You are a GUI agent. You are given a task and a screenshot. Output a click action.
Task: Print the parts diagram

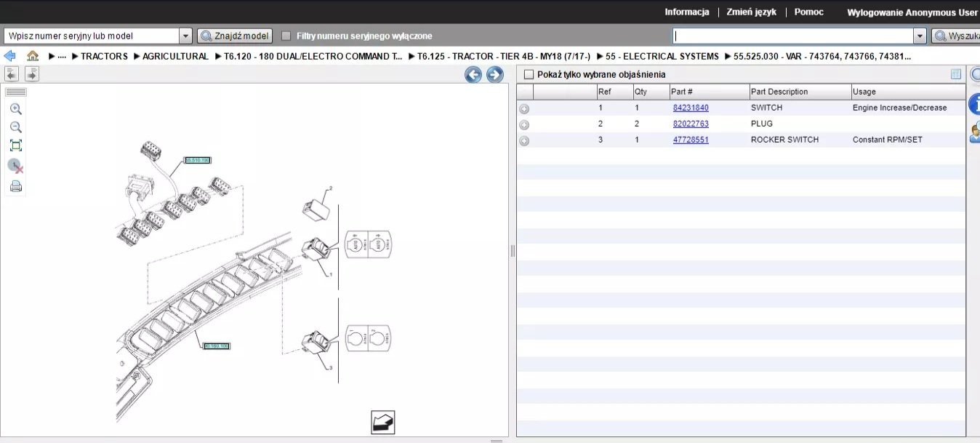15,187
